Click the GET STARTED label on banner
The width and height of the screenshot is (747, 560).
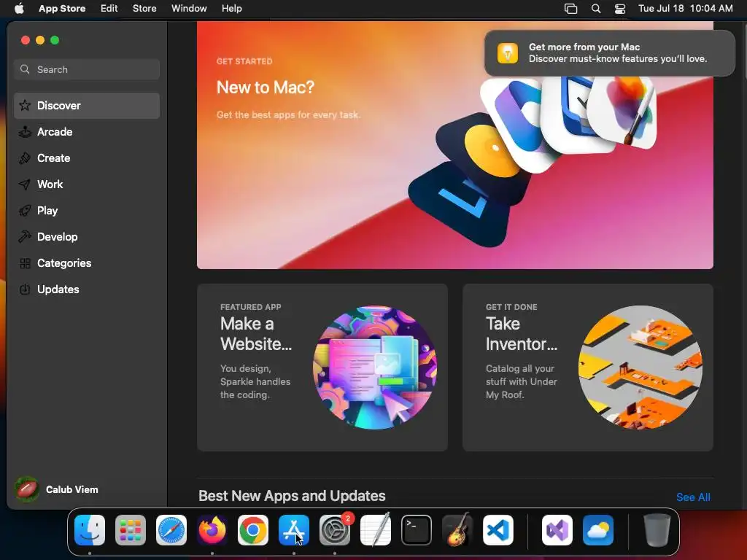(244, 61)
